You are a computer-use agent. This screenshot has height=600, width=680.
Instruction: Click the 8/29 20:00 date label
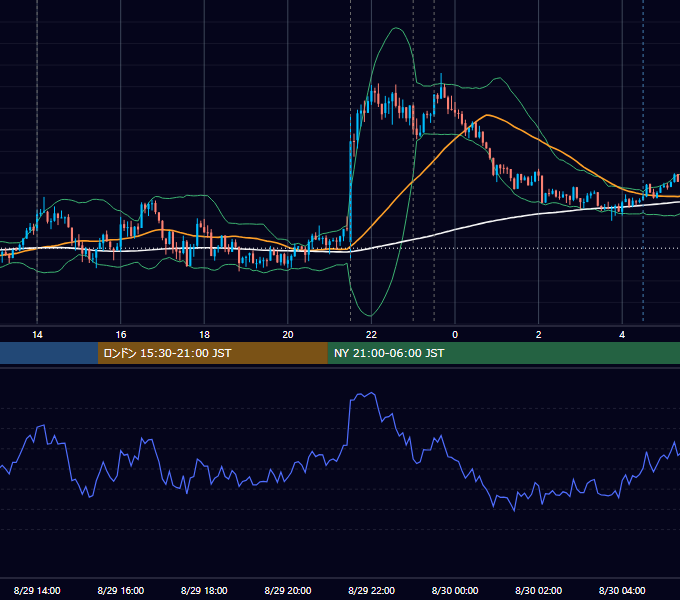click(288, 590)
